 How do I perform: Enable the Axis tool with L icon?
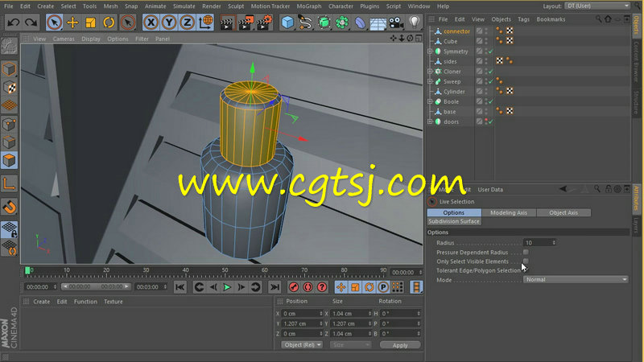tap(9, 184)
